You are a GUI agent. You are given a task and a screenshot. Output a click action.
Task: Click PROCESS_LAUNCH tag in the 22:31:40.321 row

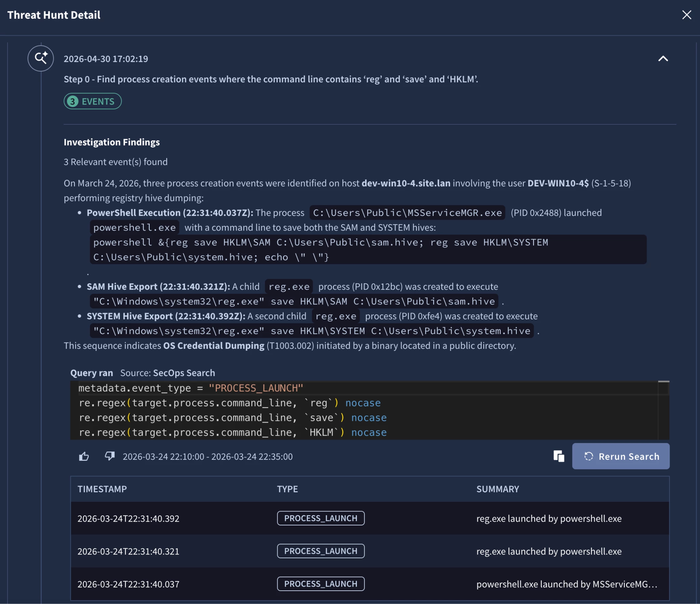point(321,551)
